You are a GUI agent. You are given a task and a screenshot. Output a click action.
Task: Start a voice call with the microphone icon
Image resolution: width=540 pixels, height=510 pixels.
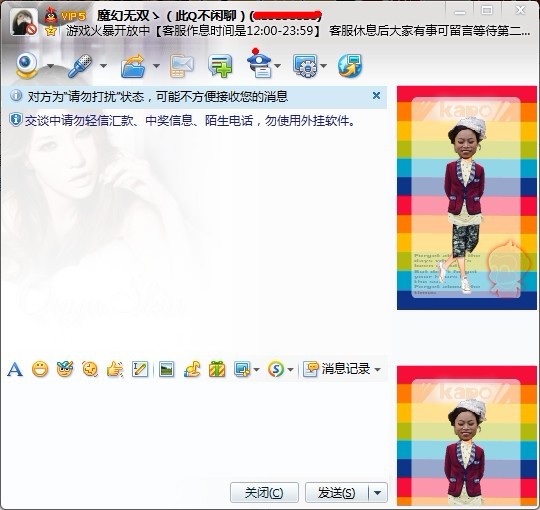(80, 65)
